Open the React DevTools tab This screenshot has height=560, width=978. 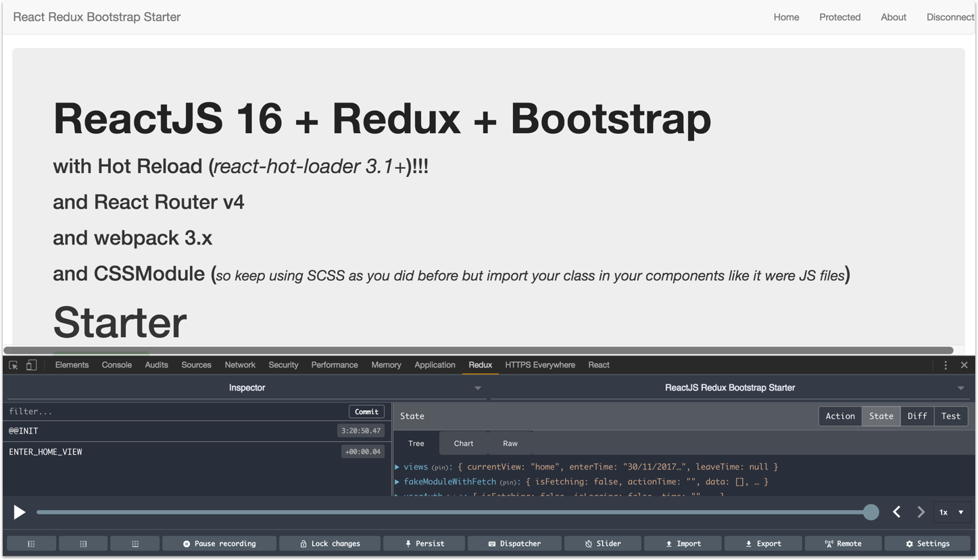(599, 365)
